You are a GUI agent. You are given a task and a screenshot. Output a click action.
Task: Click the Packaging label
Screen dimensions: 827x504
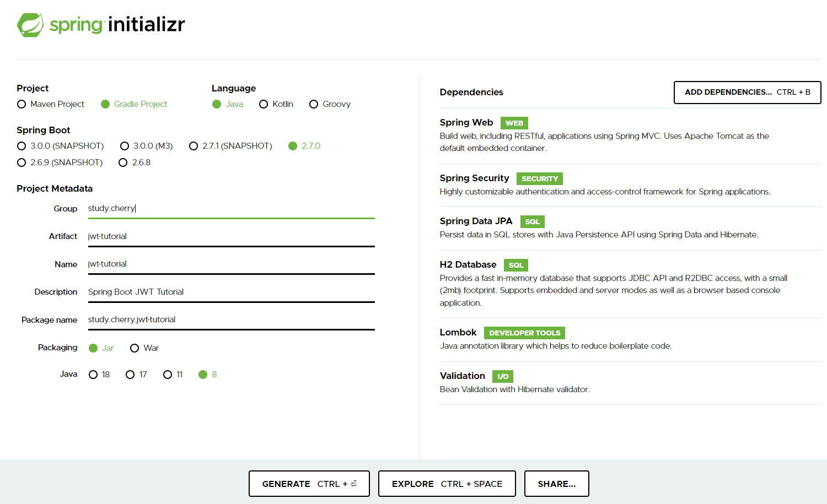(x=57, y=348)
